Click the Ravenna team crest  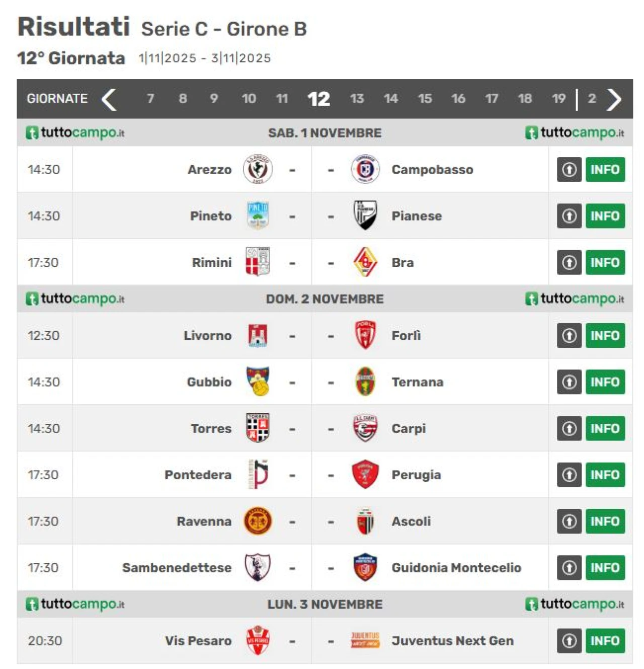click(258, 521)
